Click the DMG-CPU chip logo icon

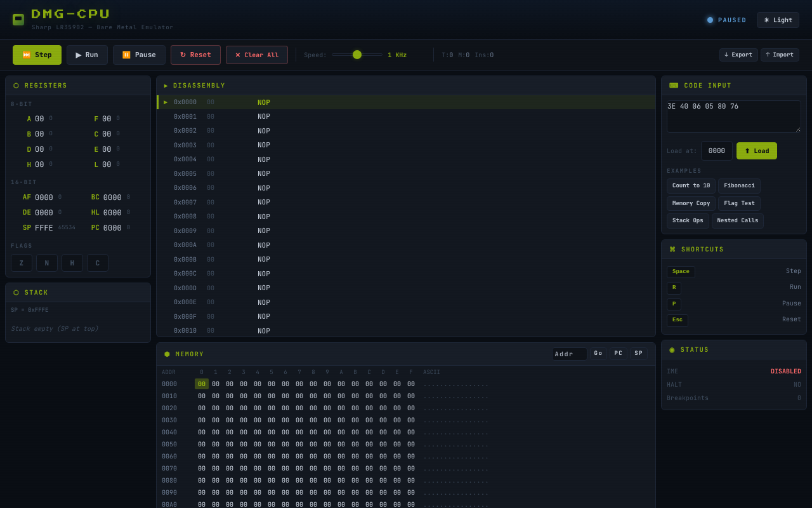[x=18, y=20]
